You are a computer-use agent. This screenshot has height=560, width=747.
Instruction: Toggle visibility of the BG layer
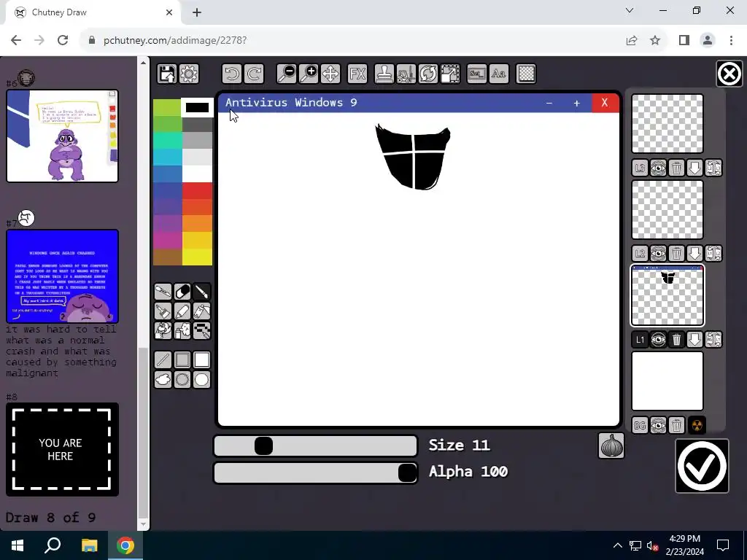click(x=659, y=425)
